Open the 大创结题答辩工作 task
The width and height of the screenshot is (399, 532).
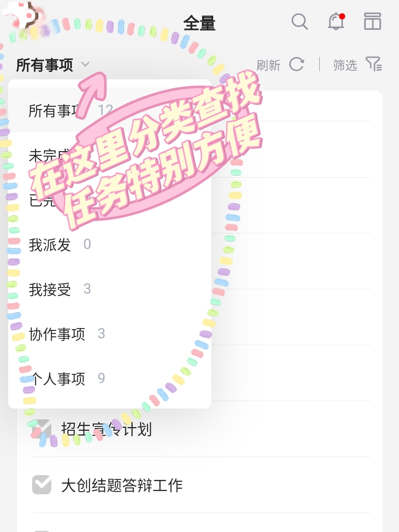[122, 485]
